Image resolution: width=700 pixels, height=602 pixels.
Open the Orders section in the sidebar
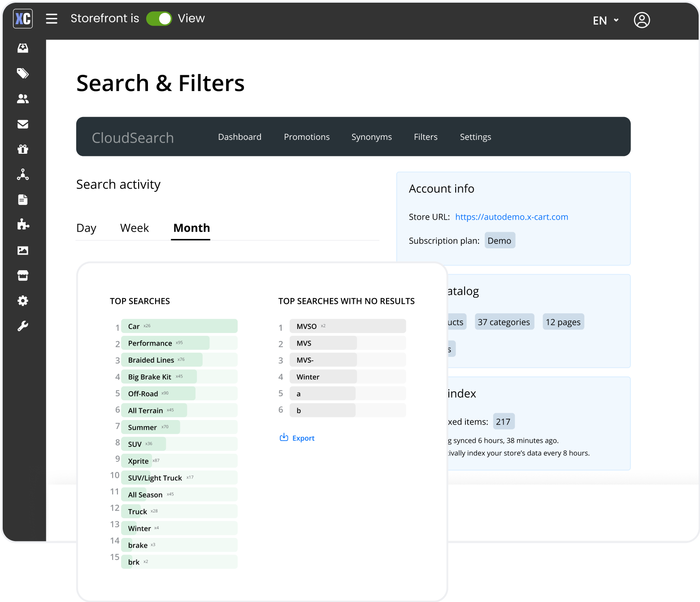[23, 48]
